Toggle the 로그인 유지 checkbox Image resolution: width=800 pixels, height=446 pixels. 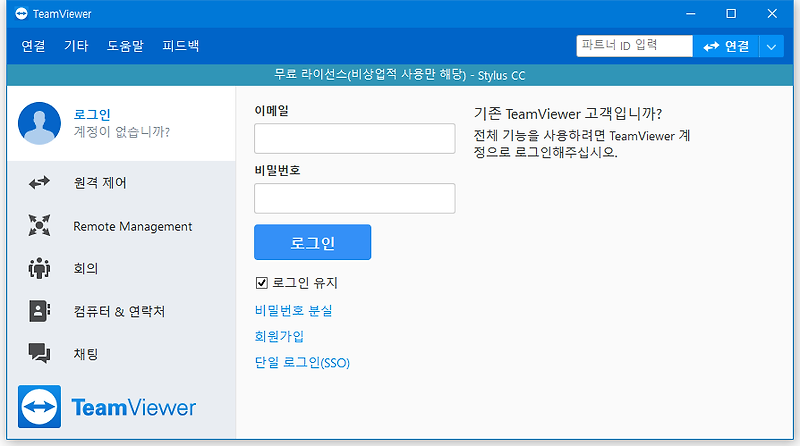262,283
